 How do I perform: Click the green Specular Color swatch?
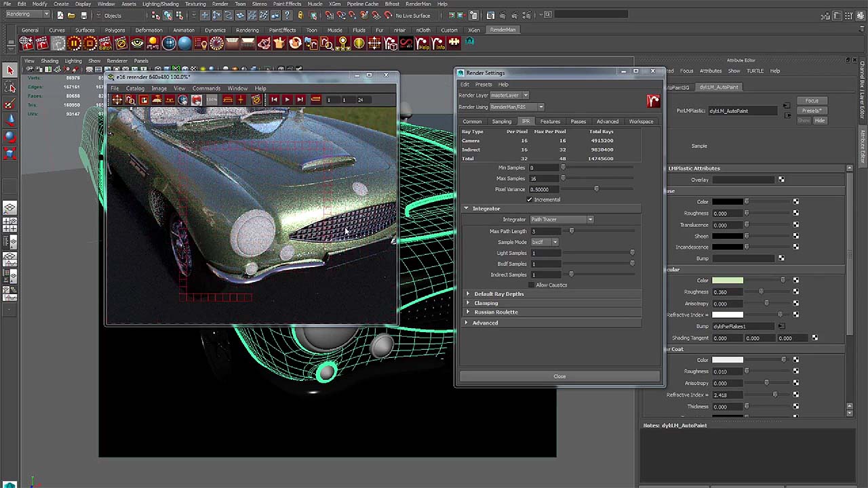pyautogui.click(x=727, y=281)
